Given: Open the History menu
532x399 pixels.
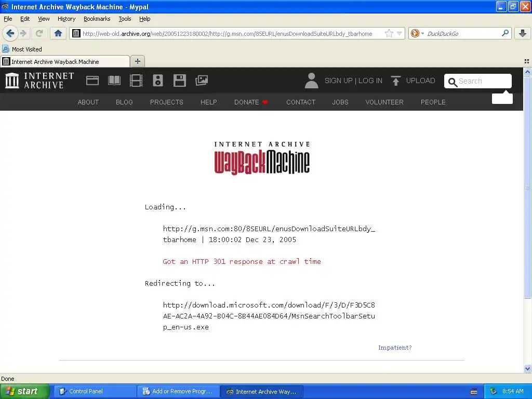Looking at the screenshot, I should (x=66, y=19).
